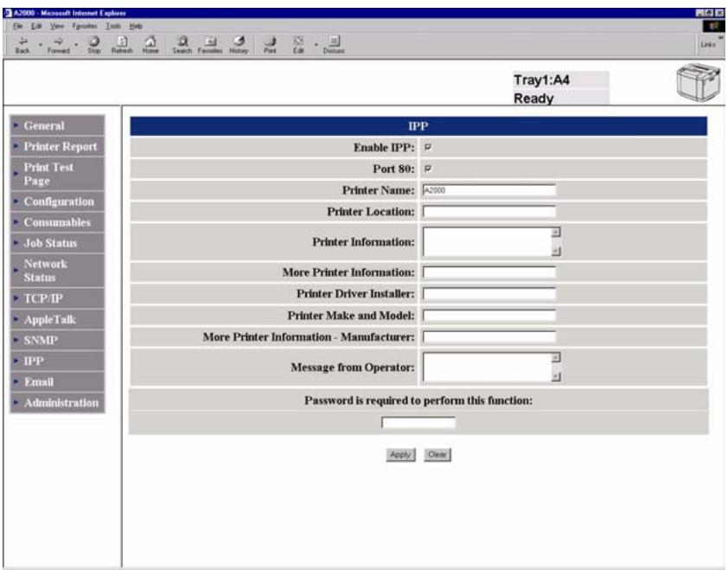Click the Message from Operator text area

tap(487, 367)
